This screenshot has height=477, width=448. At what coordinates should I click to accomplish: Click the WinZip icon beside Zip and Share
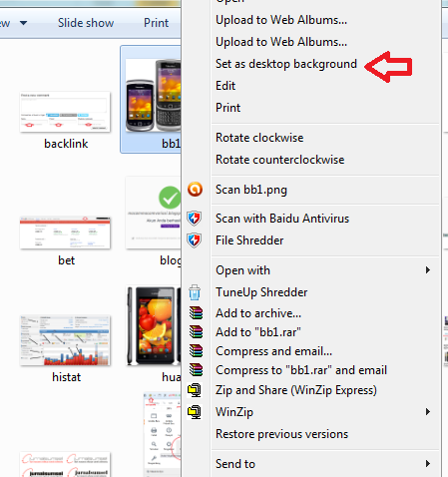coord(195,390)
